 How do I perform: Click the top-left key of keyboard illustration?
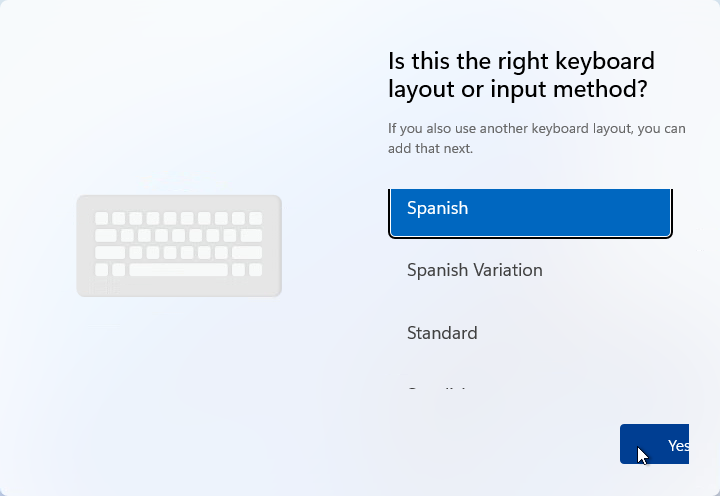[x=102, y=218]
